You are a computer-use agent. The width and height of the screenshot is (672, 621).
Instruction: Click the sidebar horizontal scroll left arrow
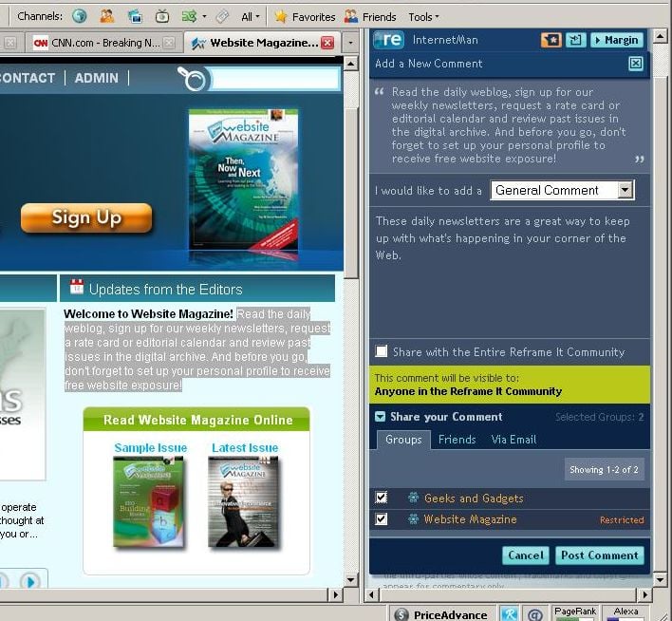click(371, 594)
